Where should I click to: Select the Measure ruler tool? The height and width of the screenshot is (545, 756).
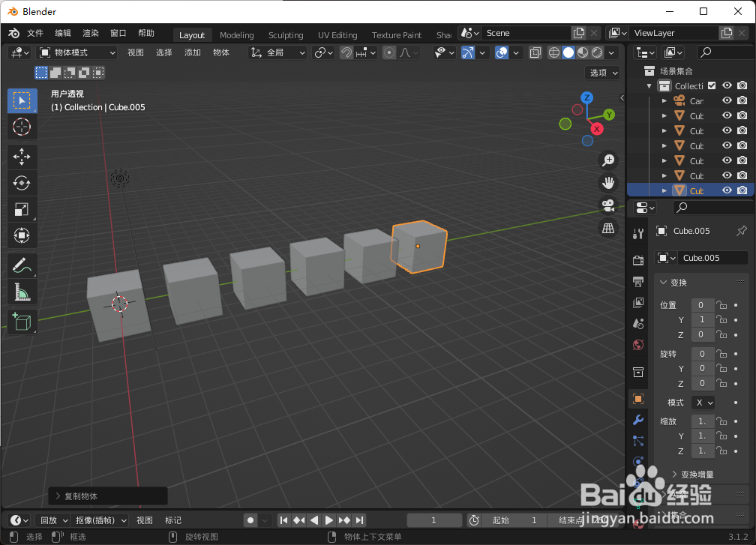(x=22, y=292)
